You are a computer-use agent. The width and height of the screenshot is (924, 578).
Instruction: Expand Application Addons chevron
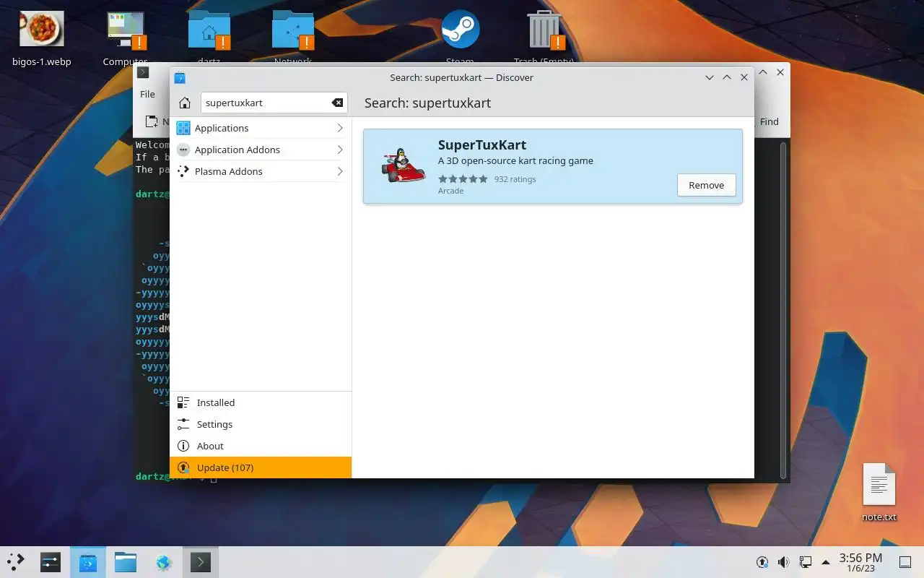[340, 150]
